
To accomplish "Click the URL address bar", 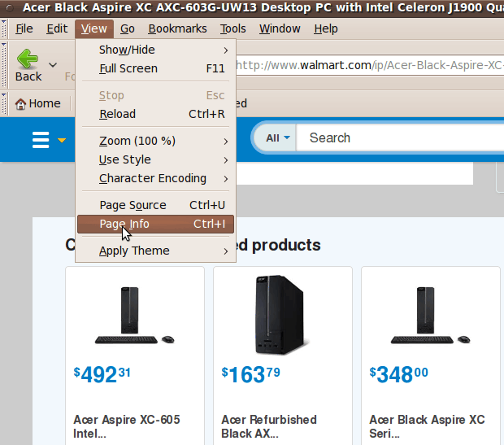I will point(370,65).
